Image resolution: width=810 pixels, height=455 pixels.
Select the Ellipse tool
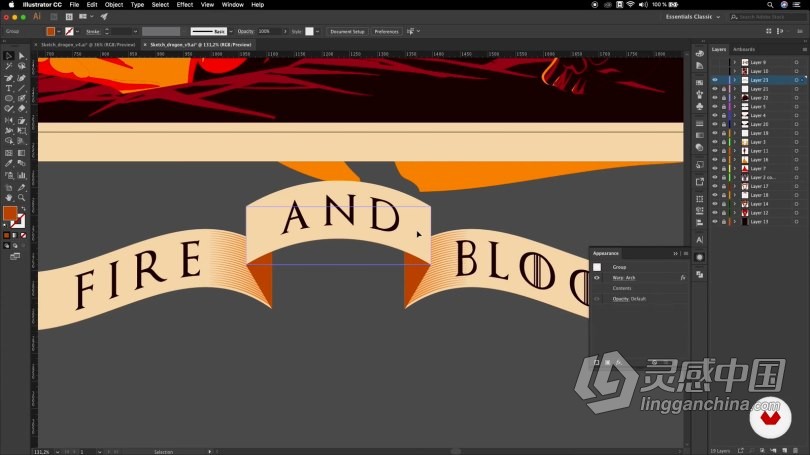coord(9,98)
